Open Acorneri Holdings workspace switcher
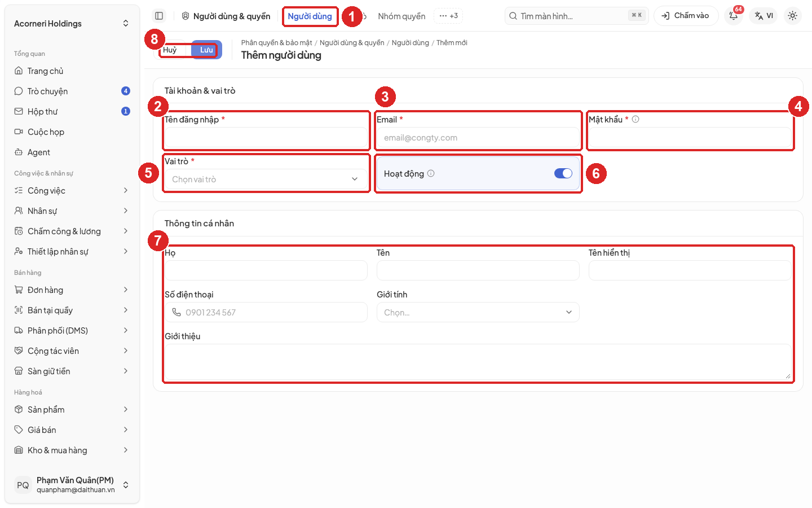The image size is (812, 508). coord(72,24)
